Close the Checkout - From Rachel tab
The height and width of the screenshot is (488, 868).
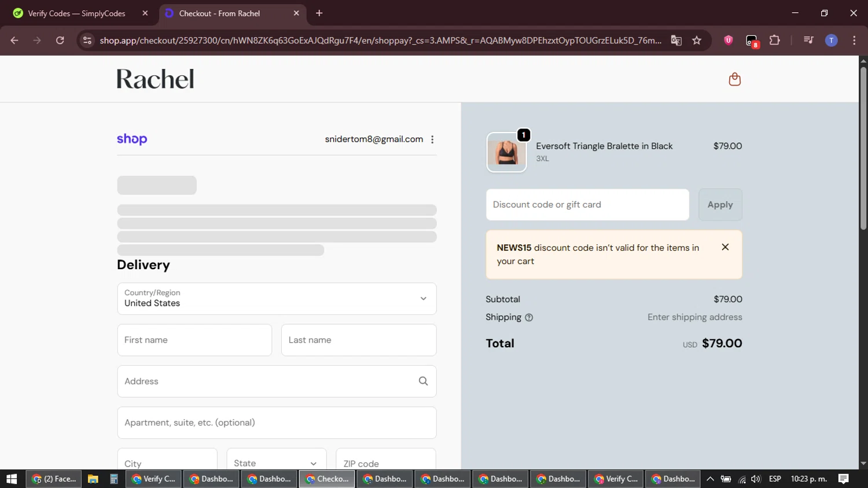pos(296,13)
